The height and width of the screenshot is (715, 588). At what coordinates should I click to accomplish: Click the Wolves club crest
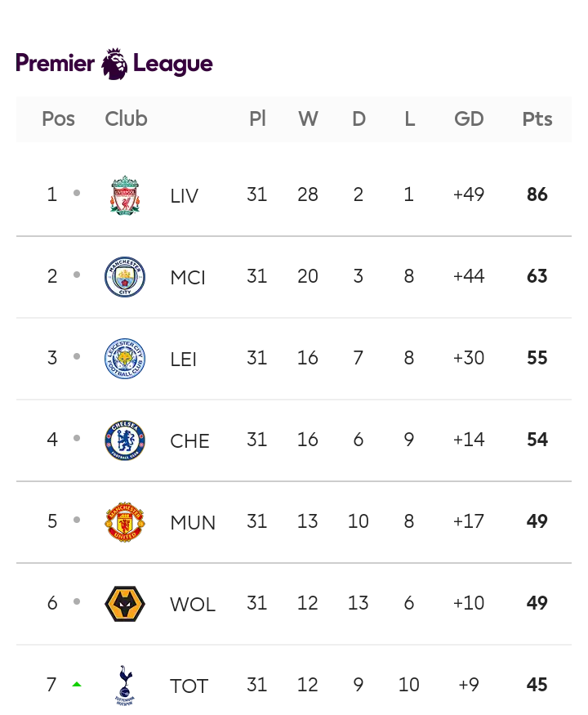pos(125,603)
